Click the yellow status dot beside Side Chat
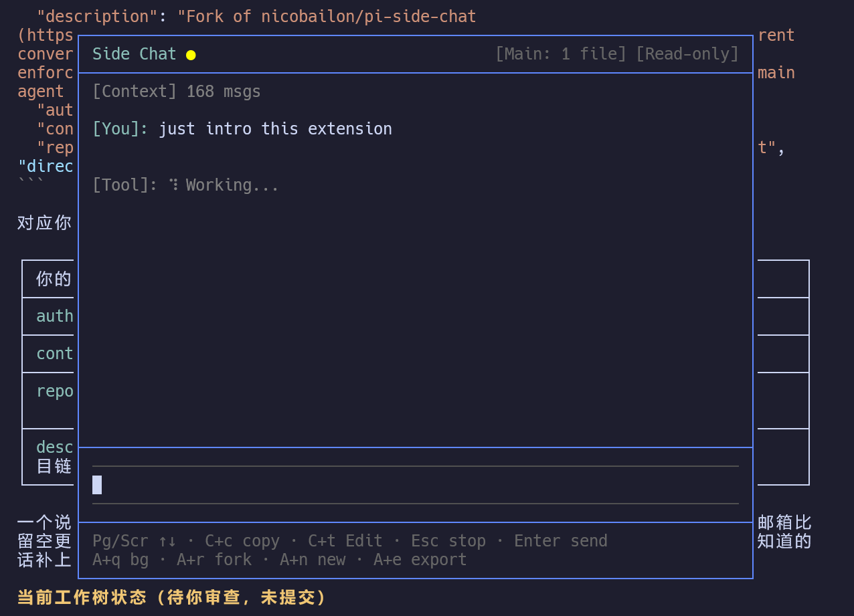This screenshot has height=616, width=854. [x=191, y=55]
